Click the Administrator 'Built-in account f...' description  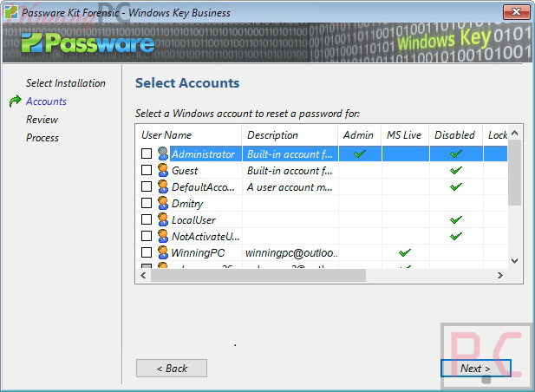[290, 154]
